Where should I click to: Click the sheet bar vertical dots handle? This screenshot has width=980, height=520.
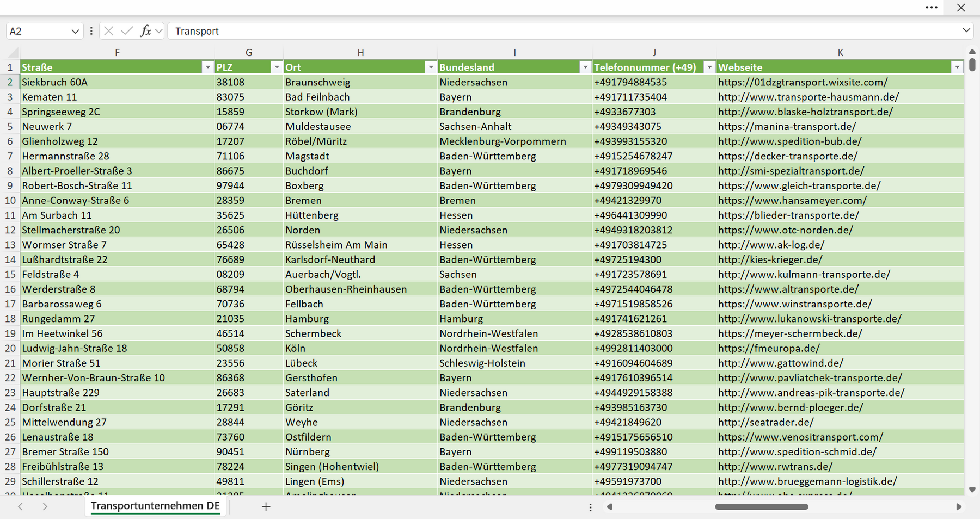590,507
